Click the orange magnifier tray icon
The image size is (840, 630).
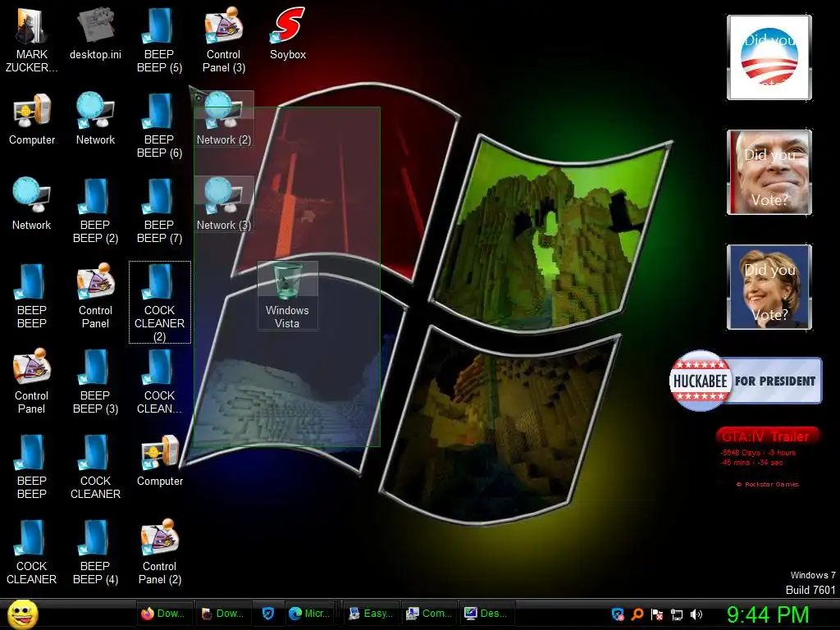tap(637, 614)
